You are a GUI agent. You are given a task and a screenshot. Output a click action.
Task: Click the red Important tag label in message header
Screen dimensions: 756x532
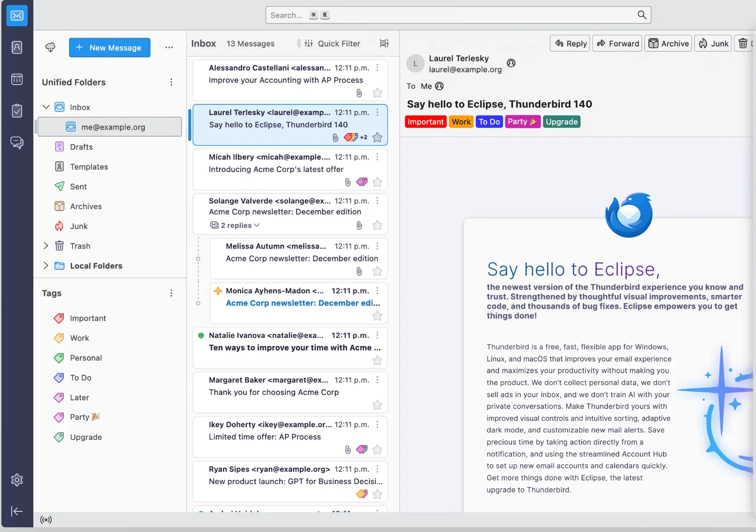point(425,122)
